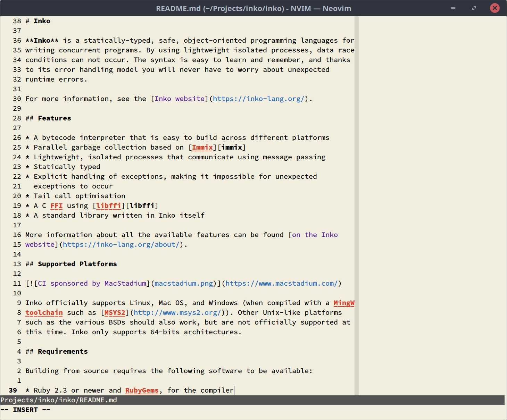Viewport: 507px width, 420px height.
Task: Click the current line number 39
Action: click(x=13, y=390)
